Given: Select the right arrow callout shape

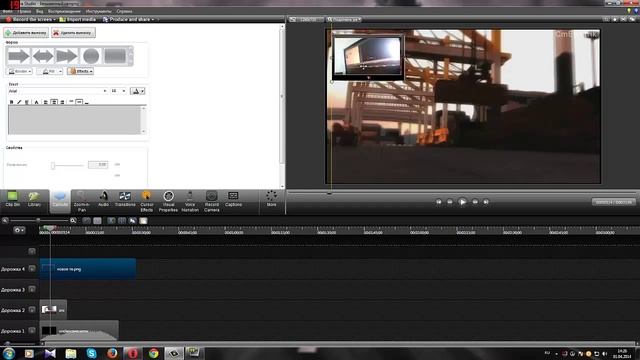Looking at the screenshot, I should [x=19, y=56].
